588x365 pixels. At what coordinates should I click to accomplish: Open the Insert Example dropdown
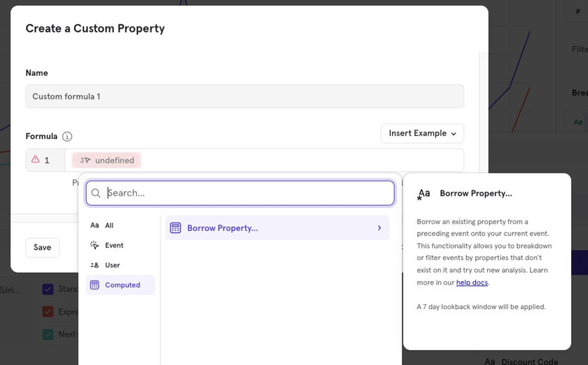[422, 133]
